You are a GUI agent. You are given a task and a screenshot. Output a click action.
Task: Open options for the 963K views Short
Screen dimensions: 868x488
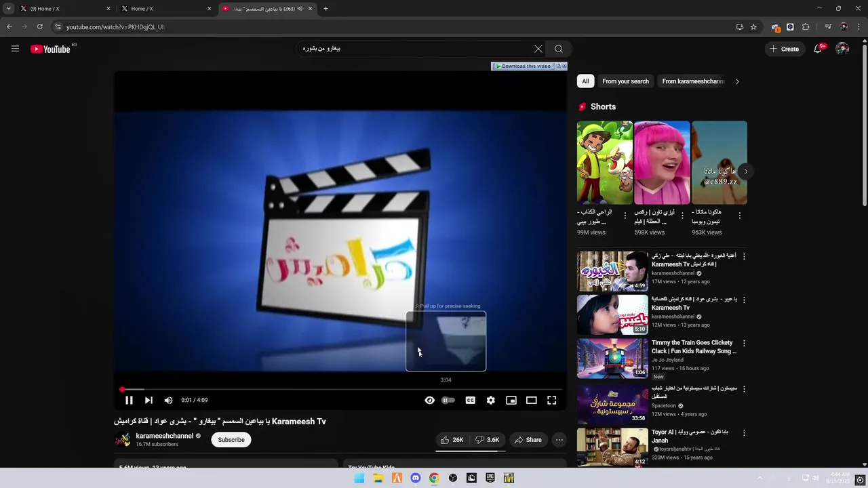pyautogui.click(x=739, y=216)
